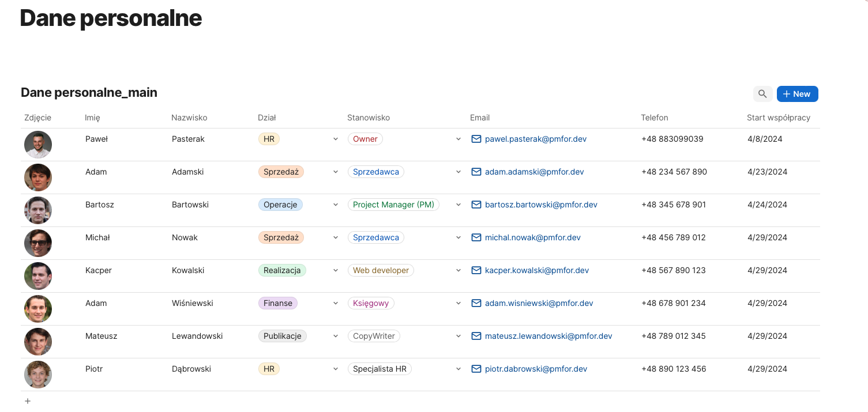Click envelope icon beside bartosz.bartowski email
The height and width of the screenshot is (412, 868).
pyautogui.click(x=476, y=205)
